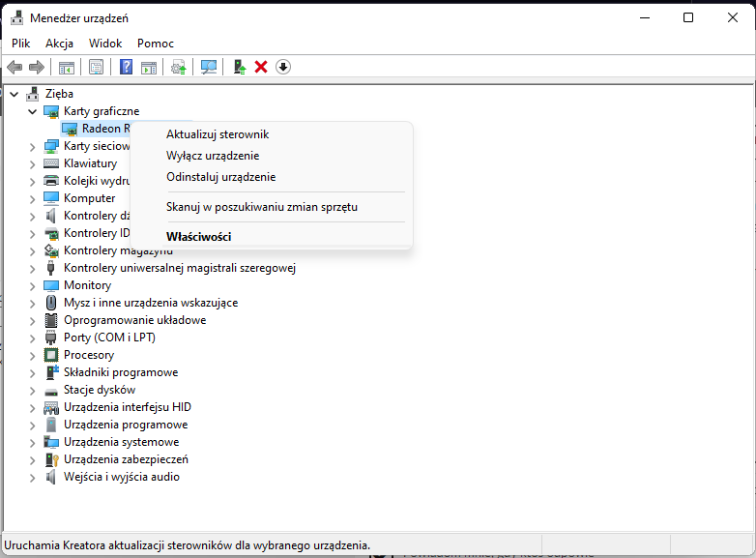Open the Plik menu
The image size is (756, 558).
20,44
